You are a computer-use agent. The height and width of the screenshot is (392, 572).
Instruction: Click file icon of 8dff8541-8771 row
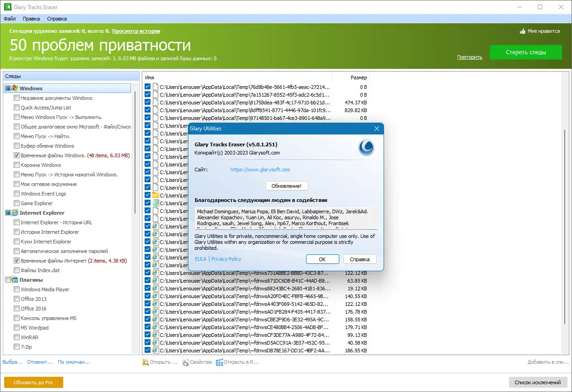[155, 110]
